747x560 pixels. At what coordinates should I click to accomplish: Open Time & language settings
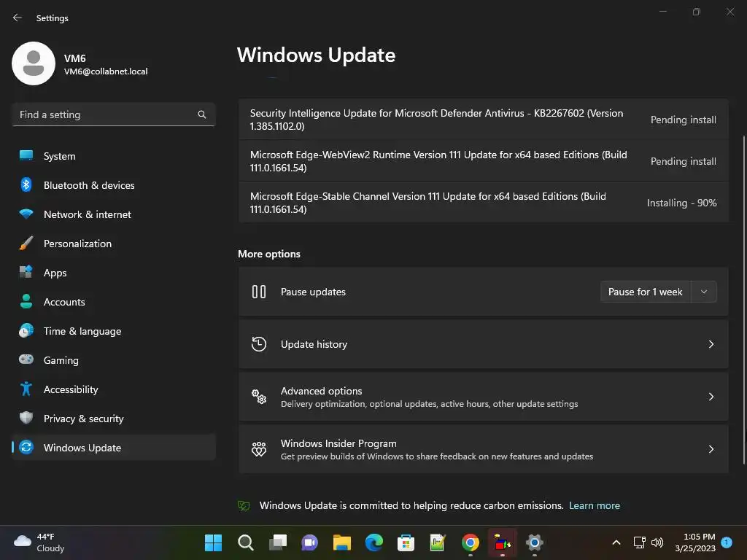pyautogui.click(x=113, y=331)
